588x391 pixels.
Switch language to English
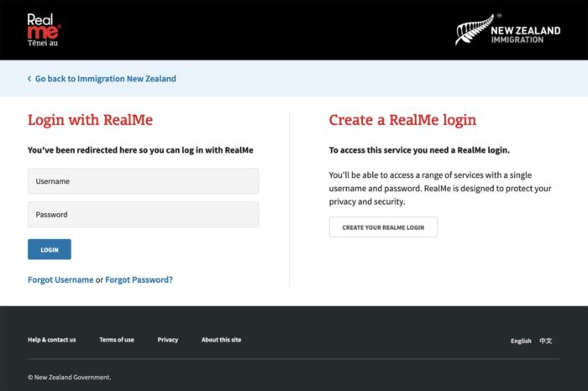pos(521,341)
